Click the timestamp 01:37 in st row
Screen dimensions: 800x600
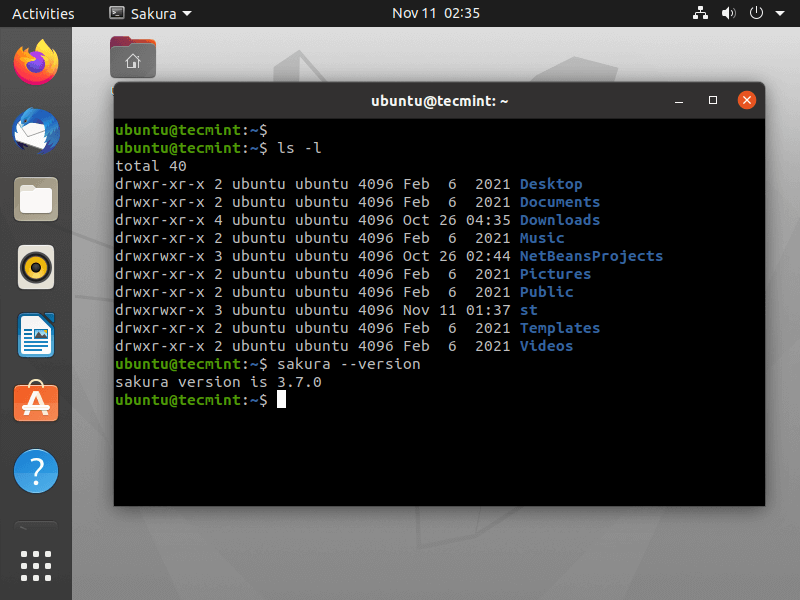(x=488, y=310)
